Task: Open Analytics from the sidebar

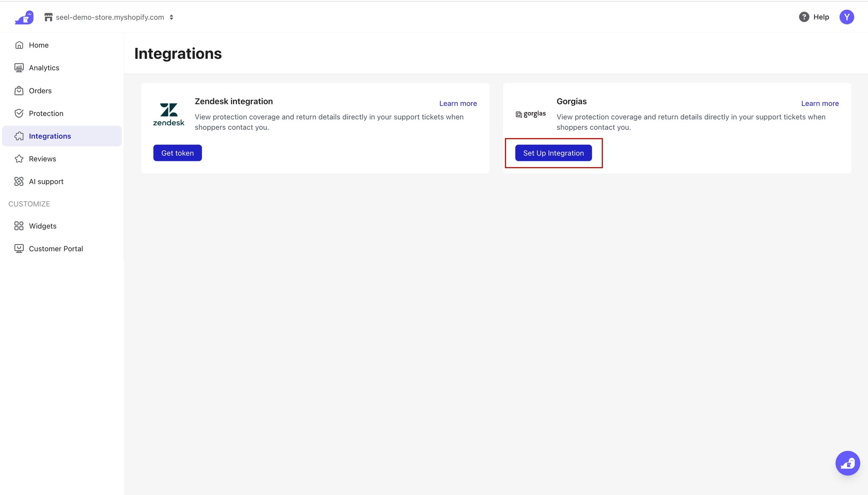Action: point(44,68)
